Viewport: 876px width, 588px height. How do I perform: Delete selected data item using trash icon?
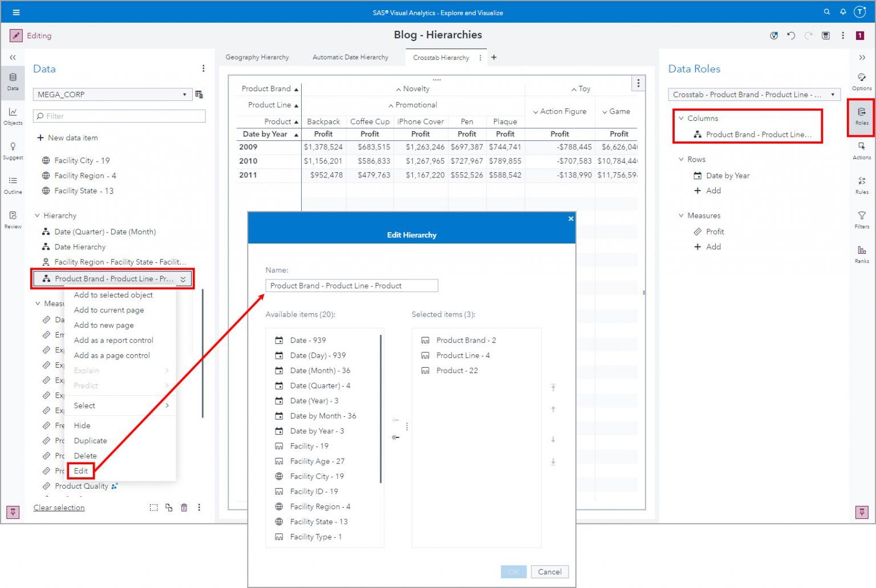(184, 507)
